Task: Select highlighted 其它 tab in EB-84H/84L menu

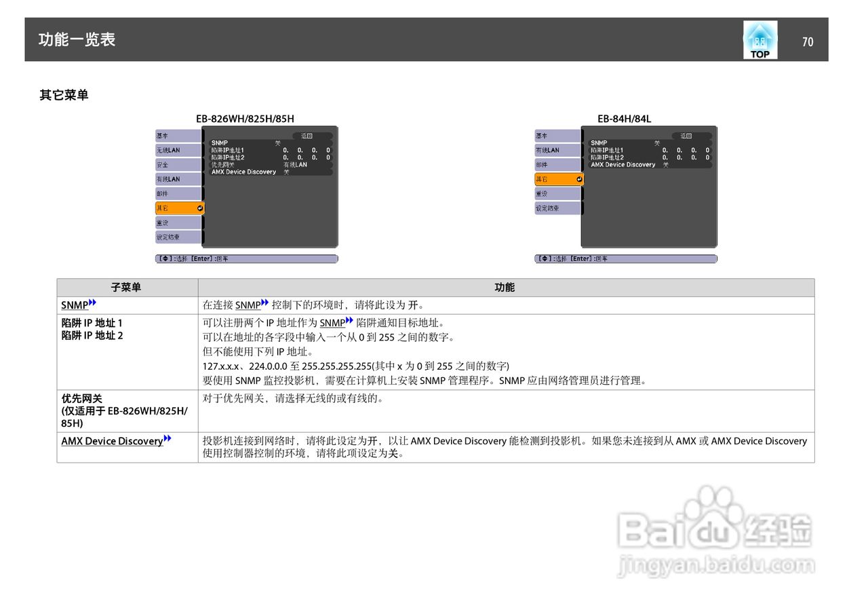Action: (559, 179)
